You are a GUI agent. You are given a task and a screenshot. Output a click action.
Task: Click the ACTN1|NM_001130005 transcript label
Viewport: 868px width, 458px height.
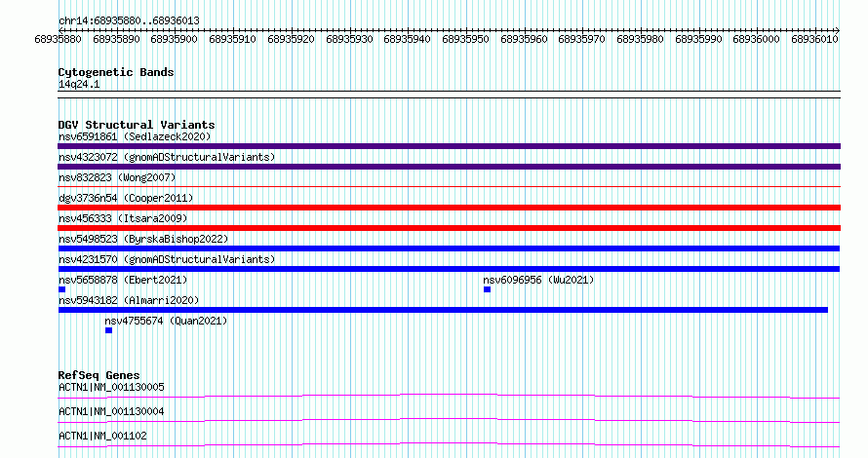(111, 387)
